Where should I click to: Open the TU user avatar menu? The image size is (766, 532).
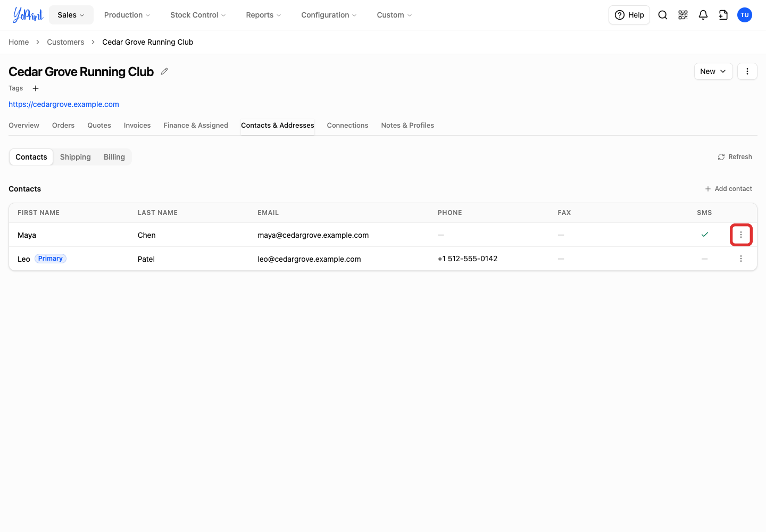coord(745,15)
